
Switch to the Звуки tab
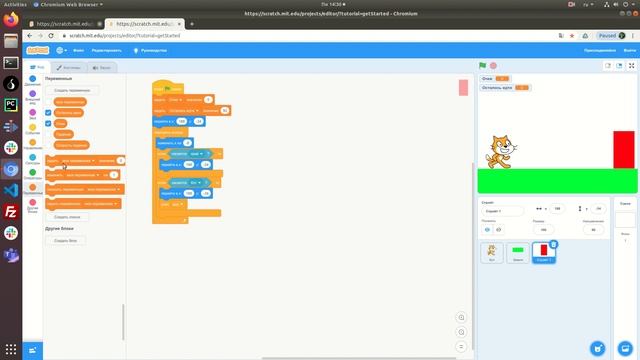[x=102, y=68]
